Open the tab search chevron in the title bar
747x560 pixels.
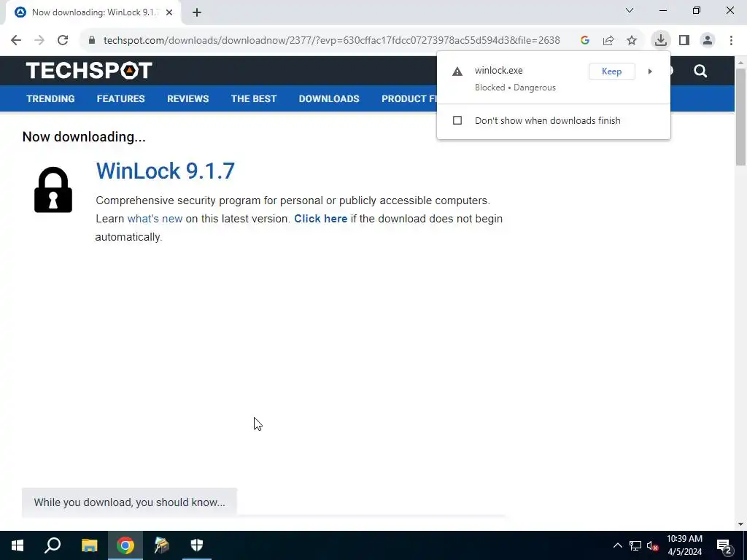point(630,10)
